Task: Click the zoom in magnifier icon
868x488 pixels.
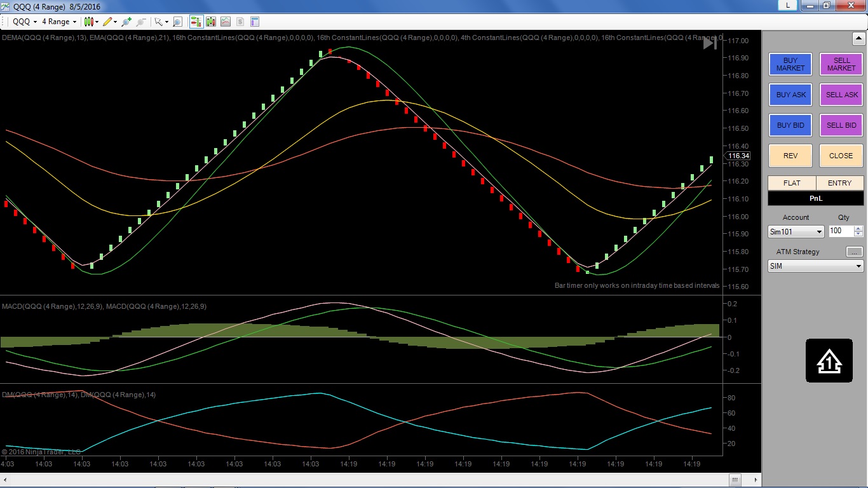Action: coord(126,22)
